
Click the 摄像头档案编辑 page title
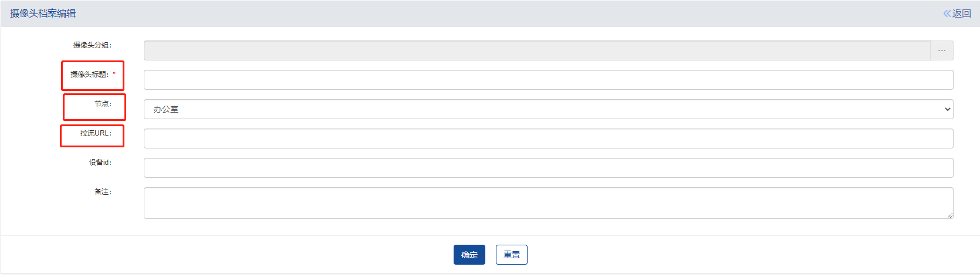click(x=43, y=13)
